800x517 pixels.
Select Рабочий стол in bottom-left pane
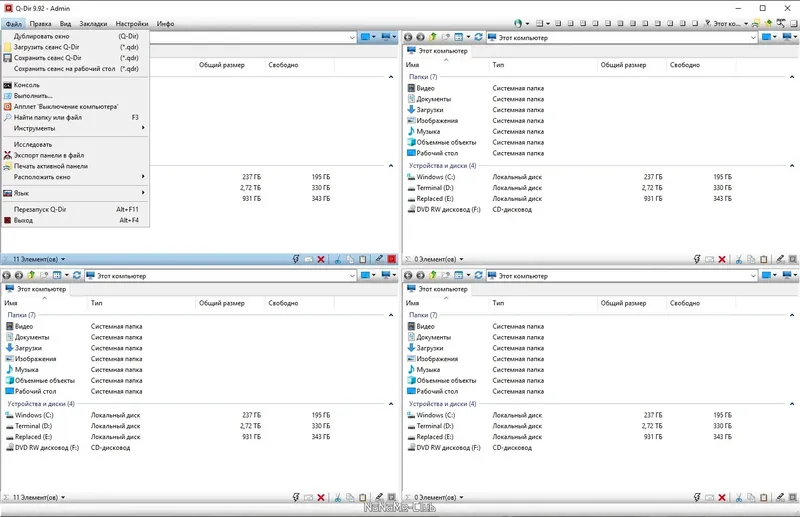coord(31,391)
